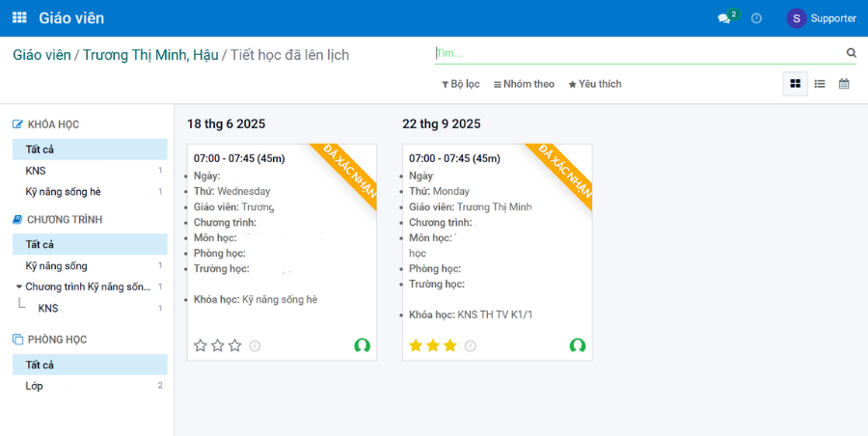Viewport: 868px width, 436px height.
Task: Open the Yêu thích favorites menu
Action: tap(595, 84)
